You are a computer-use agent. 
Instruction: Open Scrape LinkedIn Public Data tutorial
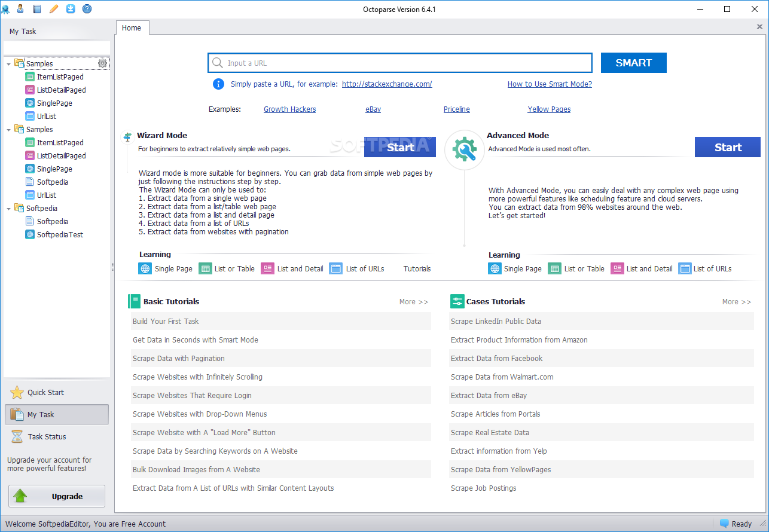[x=602, y=321]
